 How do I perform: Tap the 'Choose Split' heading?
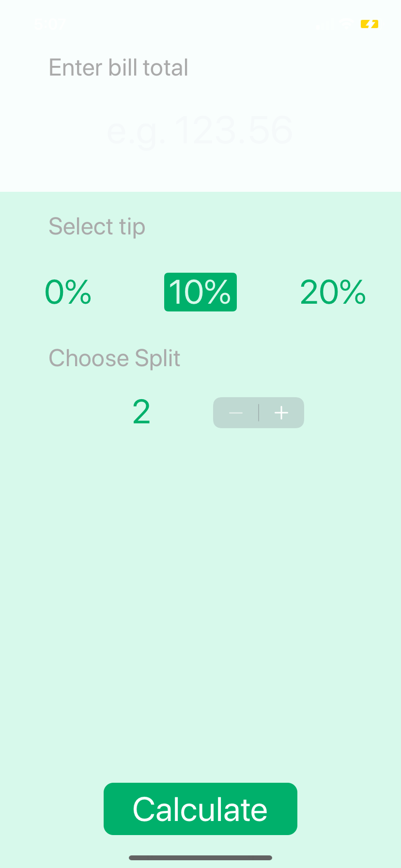pos(115,358)
